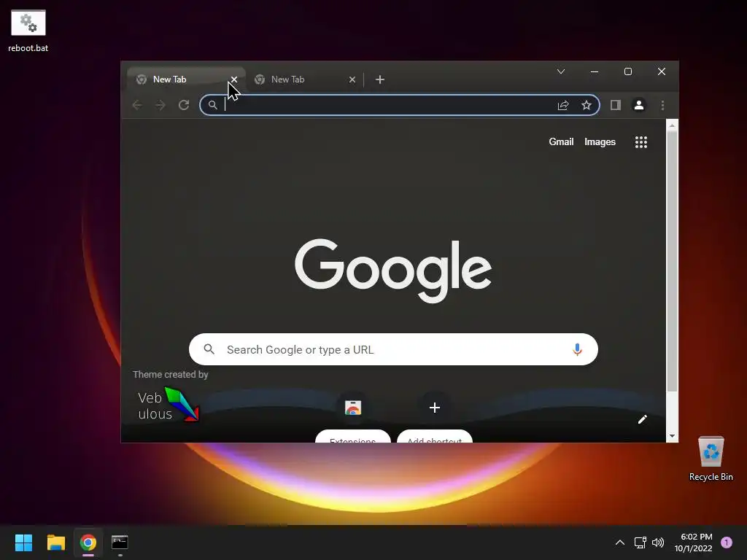Maximize the Chrome window

[x=628, y=71]
